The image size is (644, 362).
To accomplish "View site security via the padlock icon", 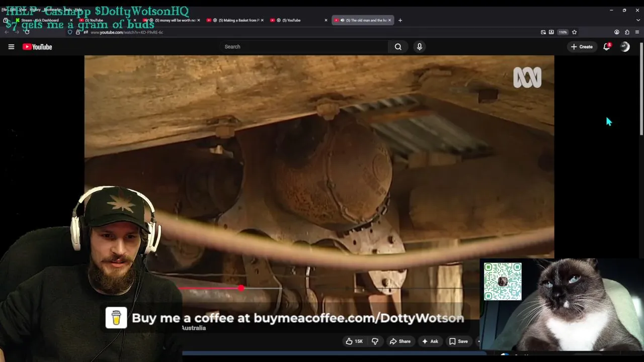I will [x=78, y=32].
